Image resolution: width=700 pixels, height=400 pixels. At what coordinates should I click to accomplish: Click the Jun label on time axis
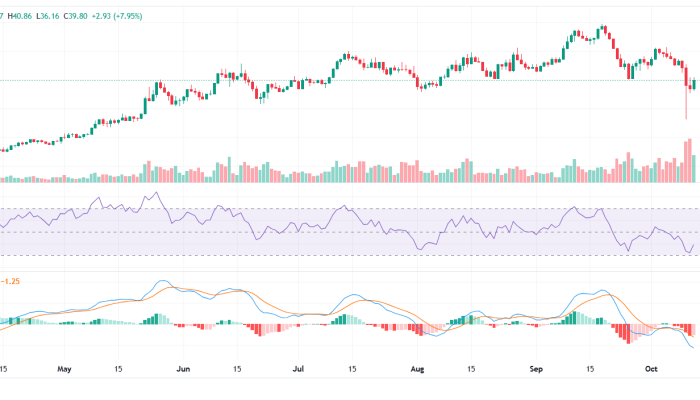point(183,369)
